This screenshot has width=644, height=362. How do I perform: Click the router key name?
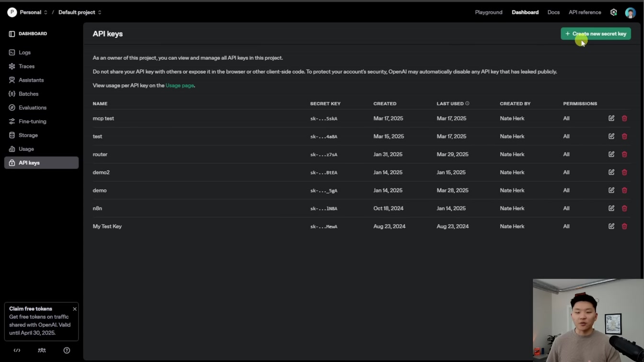pos(100,154)
